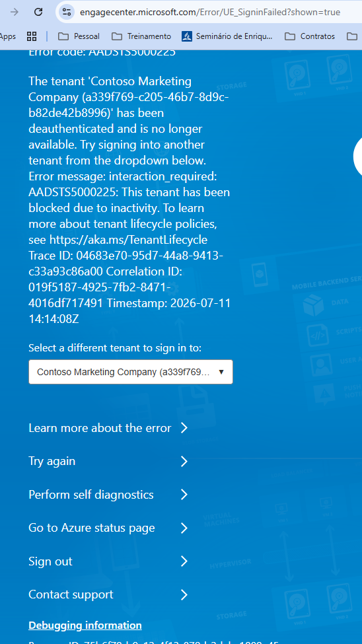Image resolution: width=362 pixels, height=644 pixels.
Task: Click the Trace ID text line
Action: [x=126, y=256]
